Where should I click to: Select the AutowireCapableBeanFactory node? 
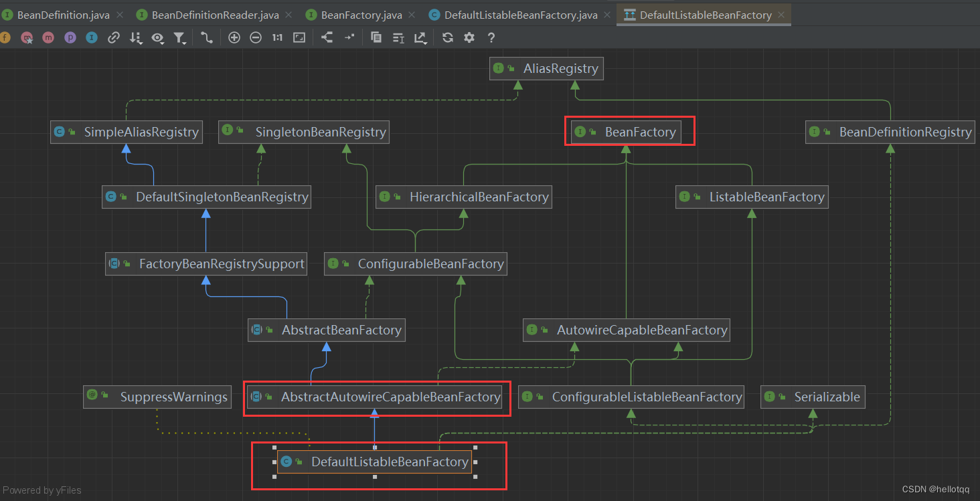(627, 330)
